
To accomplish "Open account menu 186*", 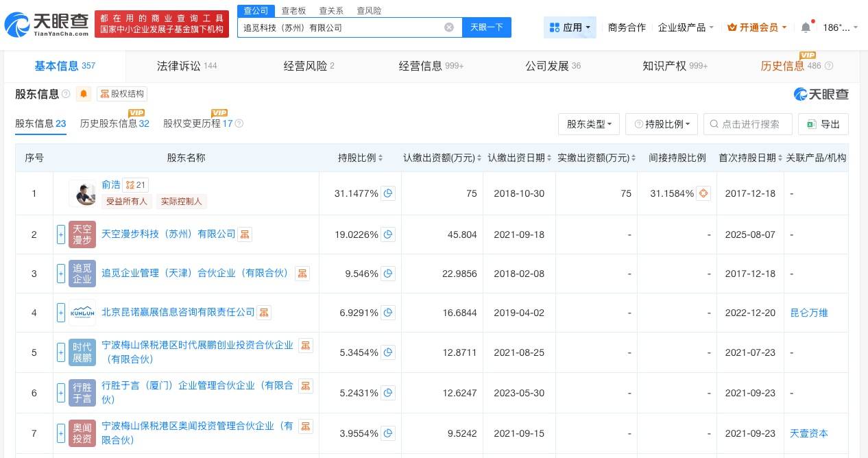I will (840, 27).
